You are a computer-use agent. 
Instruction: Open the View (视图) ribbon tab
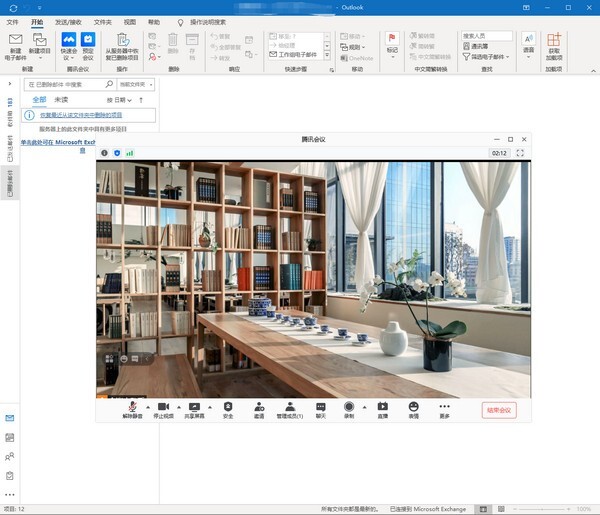tap(130, 21)
